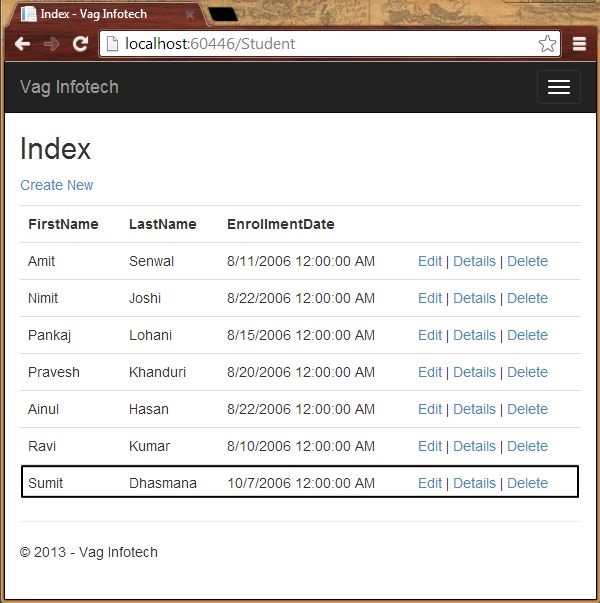Click the name cell Pankaj

(50, 335)
